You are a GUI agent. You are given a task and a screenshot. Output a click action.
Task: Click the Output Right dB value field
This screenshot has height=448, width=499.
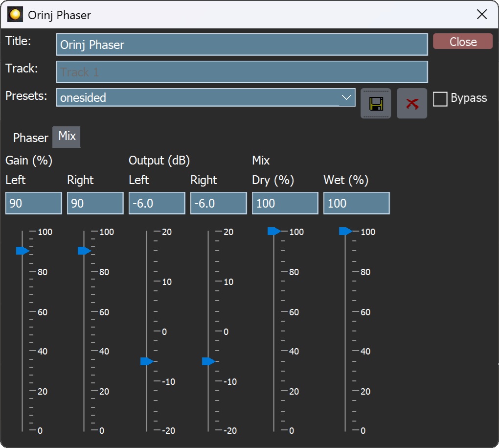(219, 203)
